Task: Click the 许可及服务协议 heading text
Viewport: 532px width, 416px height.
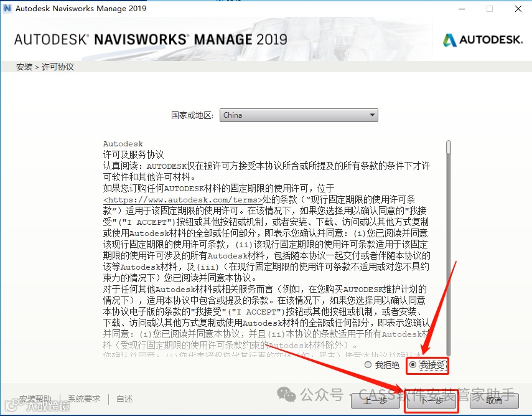Action: click(x=133, y=155)
